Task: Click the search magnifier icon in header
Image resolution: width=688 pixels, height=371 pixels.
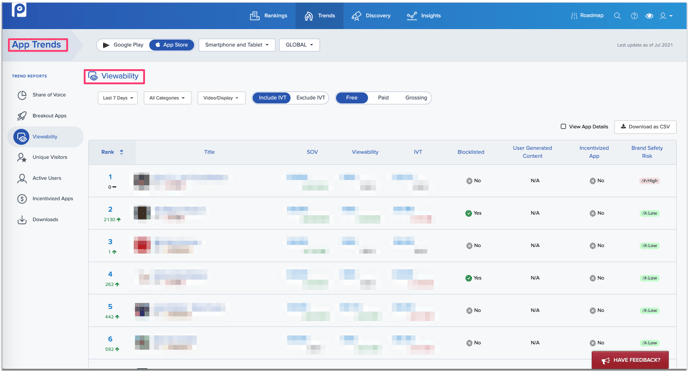Action: coord(617,16)
